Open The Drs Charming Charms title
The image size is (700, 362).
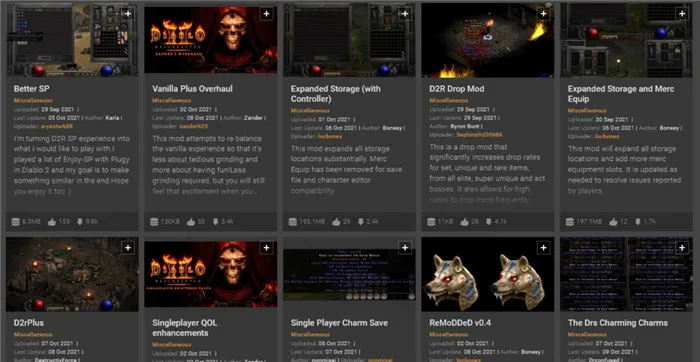click(x=618, y=323)
